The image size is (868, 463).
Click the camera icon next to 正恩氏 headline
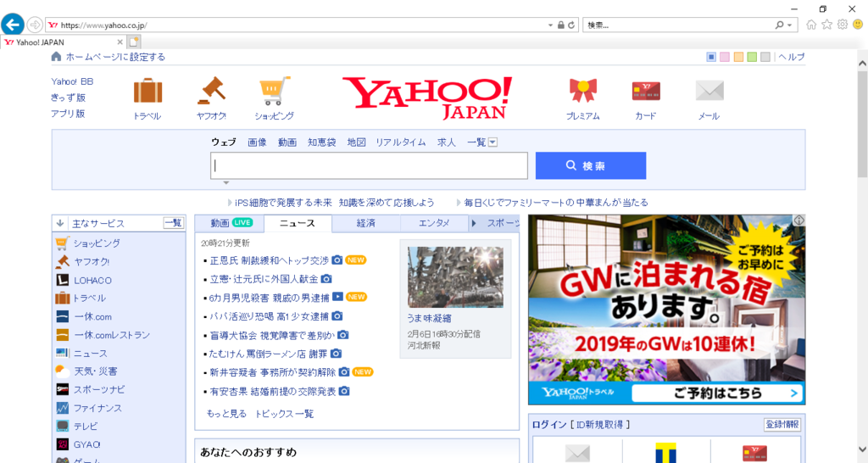(x=337, y=259)
